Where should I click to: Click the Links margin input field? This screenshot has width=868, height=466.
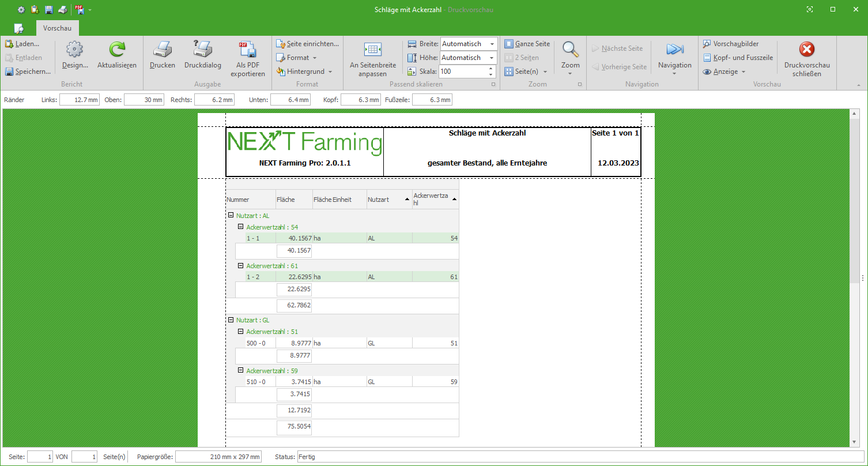coord(80,100)
